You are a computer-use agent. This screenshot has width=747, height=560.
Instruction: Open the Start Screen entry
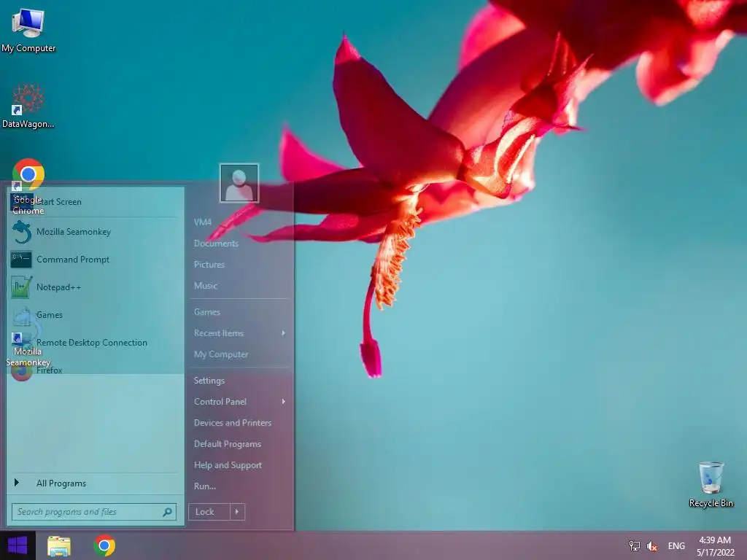pos(94,202)
